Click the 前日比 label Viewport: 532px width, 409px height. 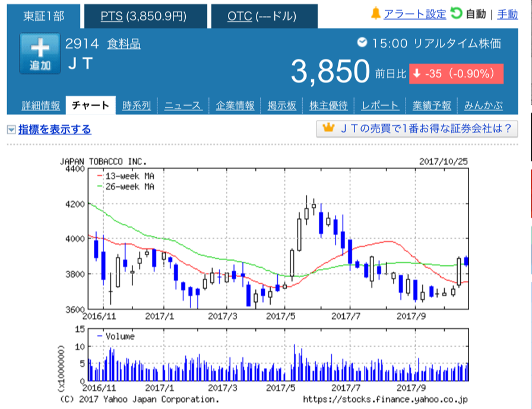391,74
